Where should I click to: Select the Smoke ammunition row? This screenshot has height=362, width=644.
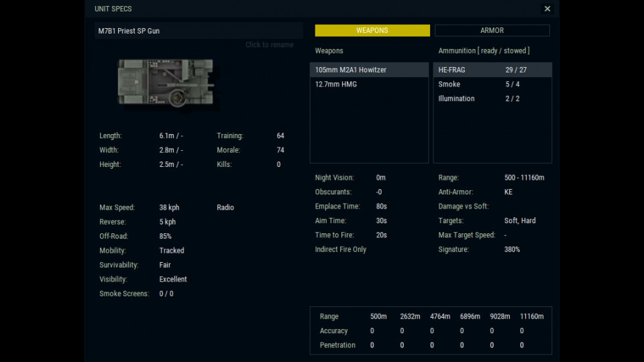(x=492, y=84)
